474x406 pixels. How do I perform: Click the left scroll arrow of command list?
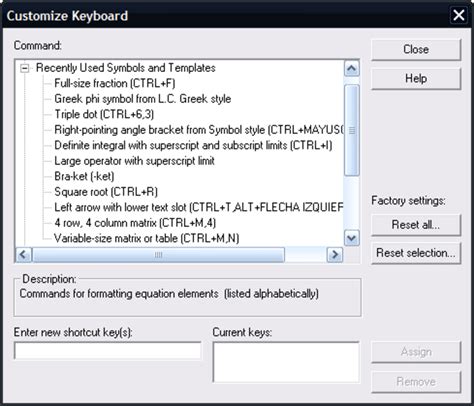point(23,255)
